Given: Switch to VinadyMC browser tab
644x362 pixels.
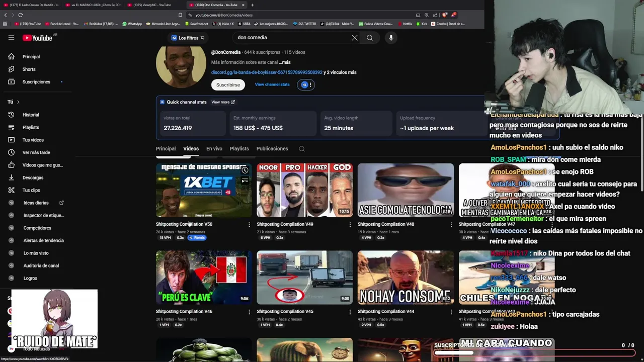Looking at the screenshot, I should pos(153,5).
